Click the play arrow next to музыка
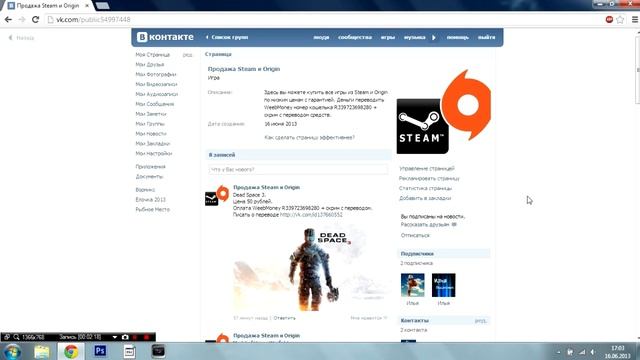This screenshot has height=360, width=640. coord(434,37)
